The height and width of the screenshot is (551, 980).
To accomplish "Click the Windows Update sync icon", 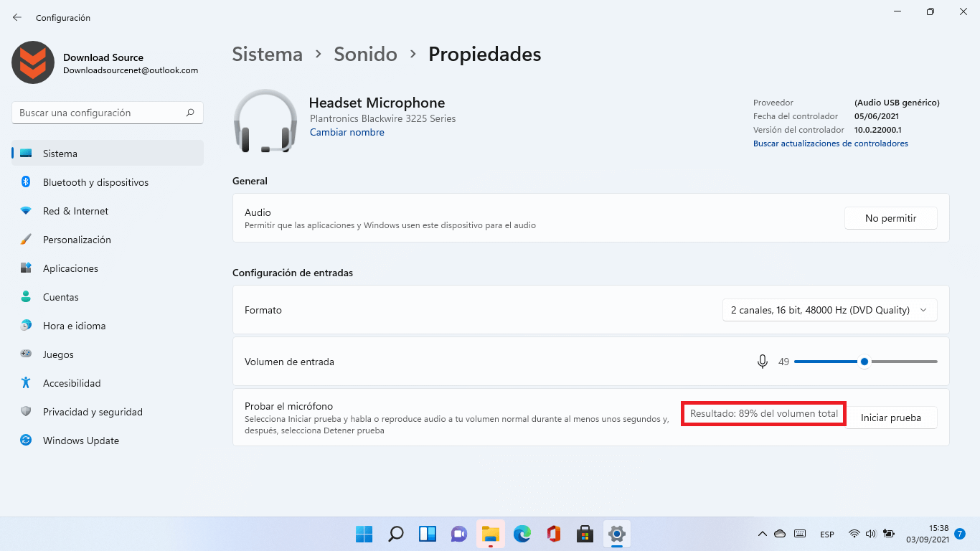I will click(26, 441).
